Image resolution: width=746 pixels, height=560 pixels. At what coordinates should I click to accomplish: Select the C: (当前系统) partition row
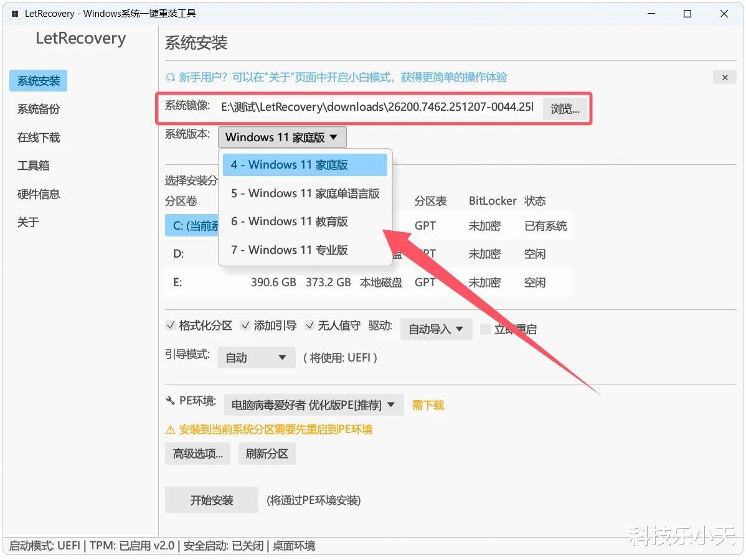tap(369, 226)
